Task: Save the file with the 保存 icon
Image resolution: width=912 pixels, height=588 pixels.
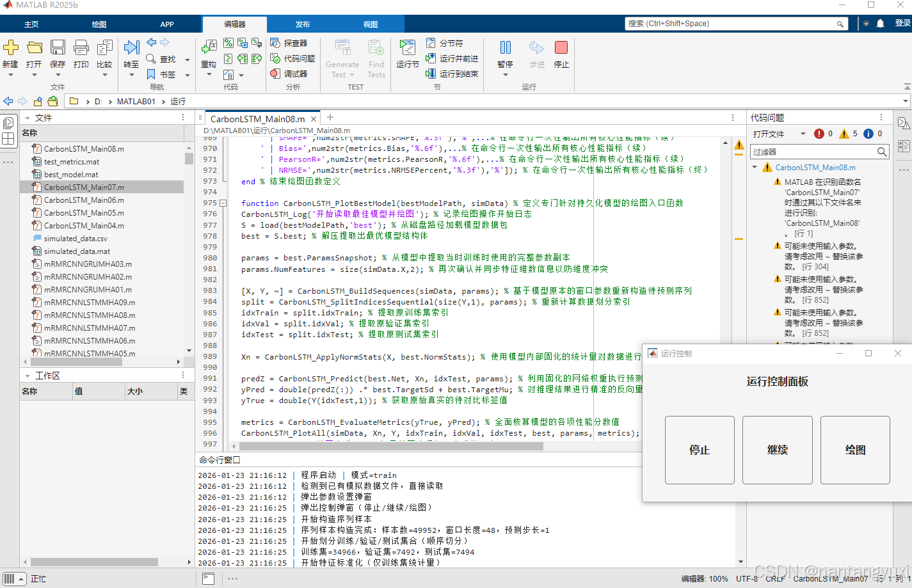Action: coord(58,47)
